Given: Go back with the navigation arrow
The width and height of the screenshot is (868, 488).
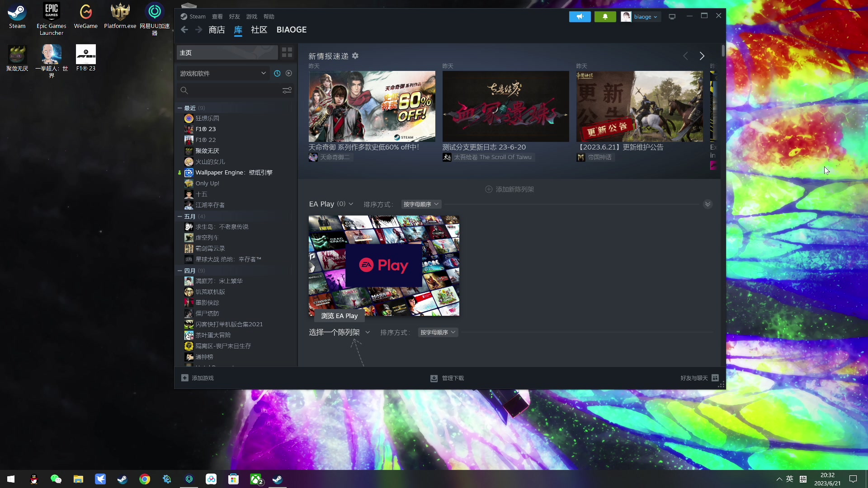Looking at the screenshot, I should coord(184,30).
